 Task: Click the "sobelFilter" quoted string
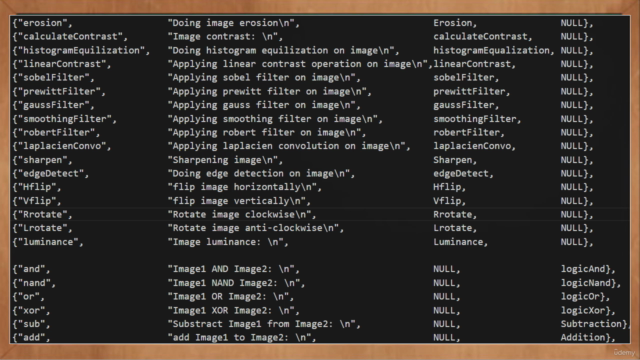[53, 78]
